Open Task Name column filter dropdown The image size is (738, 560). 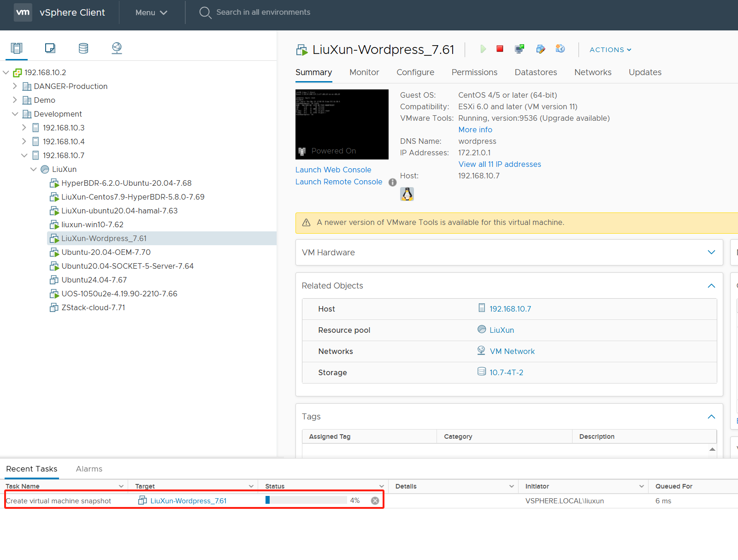click(121, 486)
